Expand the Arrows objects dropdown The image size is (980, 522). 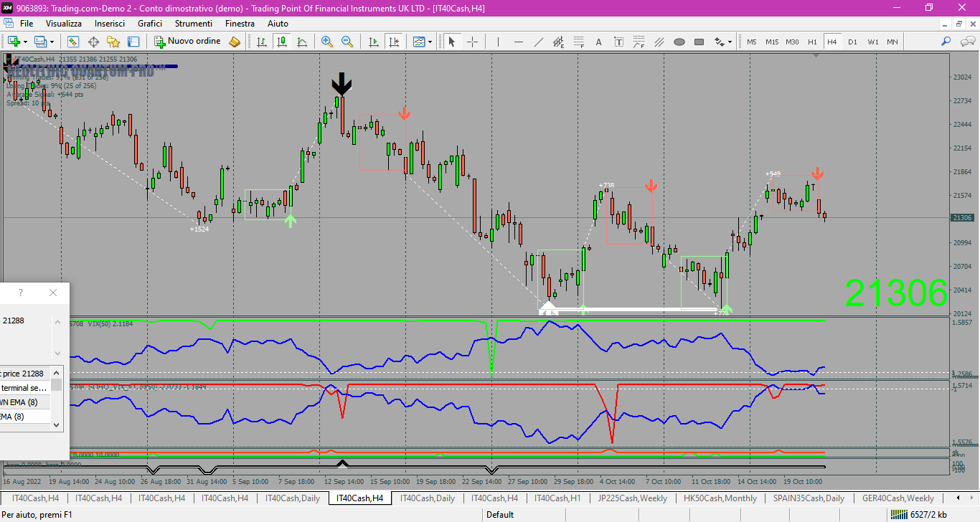(730, 42)
